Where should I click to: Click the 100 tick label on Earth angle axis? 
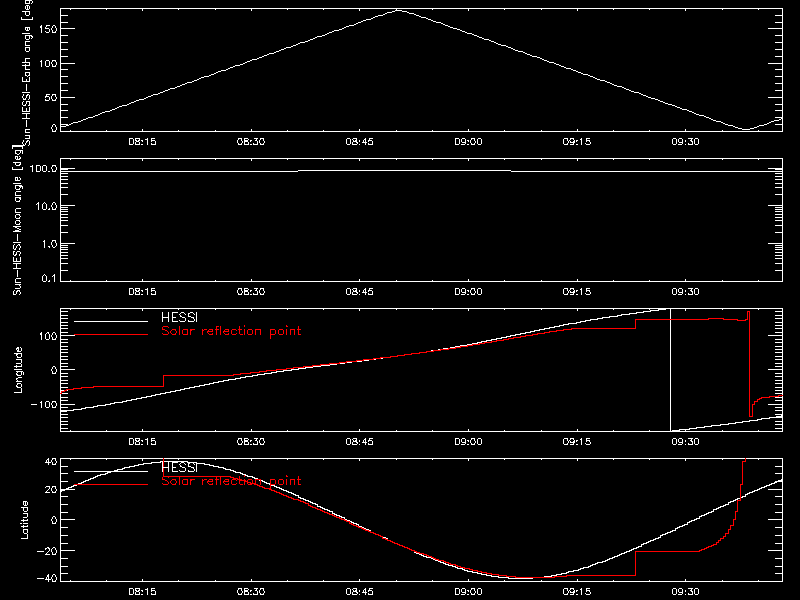48,63
